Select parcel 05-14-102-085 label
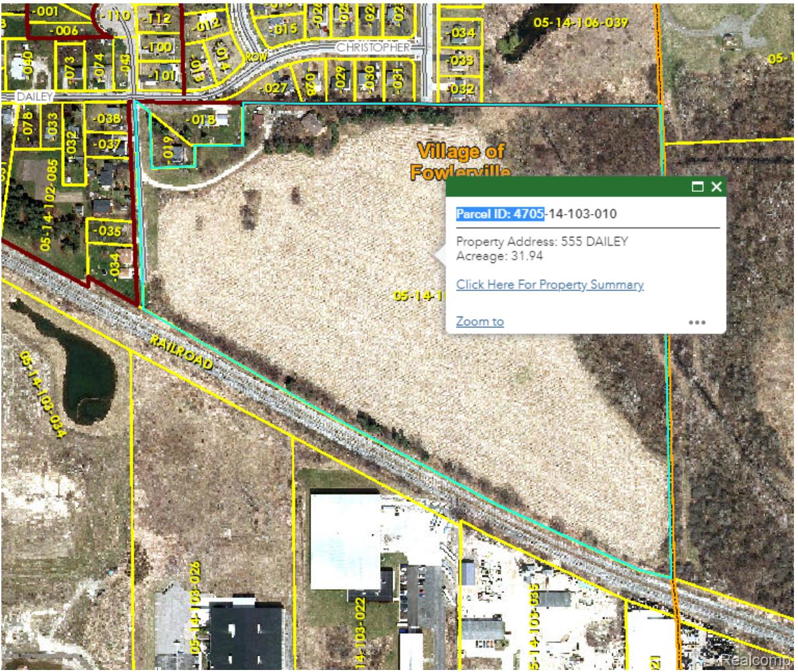This screenshot has height=672, width=798. pyautogui.click(x=50, y=205)
